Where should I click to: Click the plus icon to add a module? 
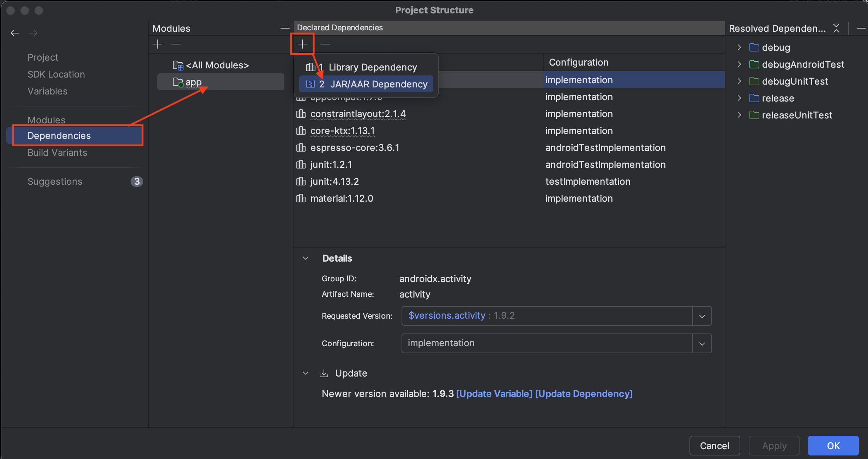click(x=158, y=44)
